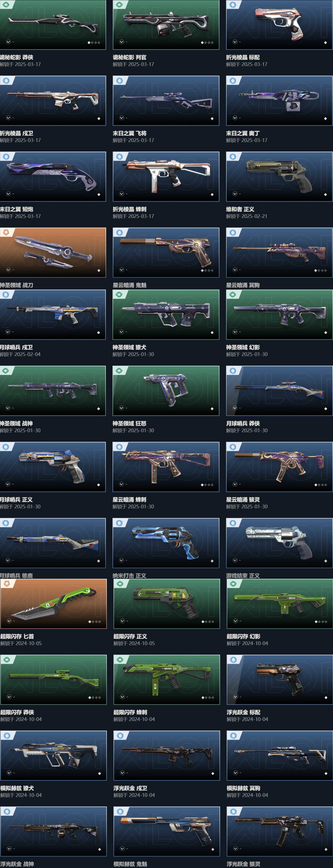
Task: Click the orange tier icon on 超限闪存 匕首 card
Action: (x=6, y=583)
